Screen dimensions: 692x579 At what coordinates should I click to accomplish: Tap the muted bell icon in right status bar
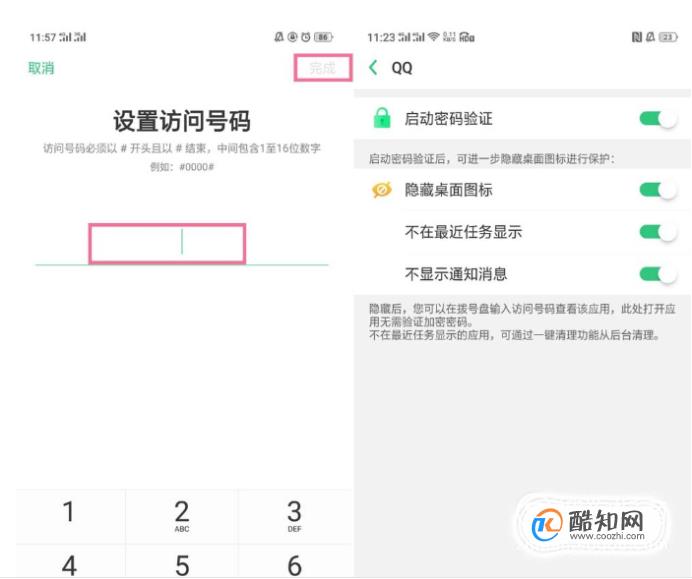(650, 37)
